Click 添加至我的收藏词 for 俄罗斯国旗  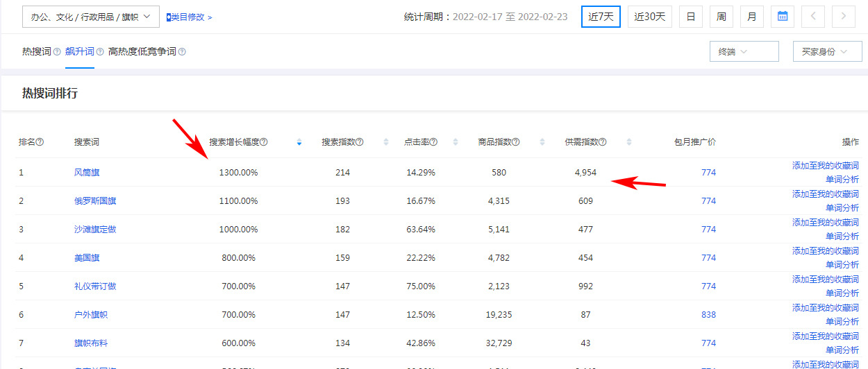[x=826, y=194]
